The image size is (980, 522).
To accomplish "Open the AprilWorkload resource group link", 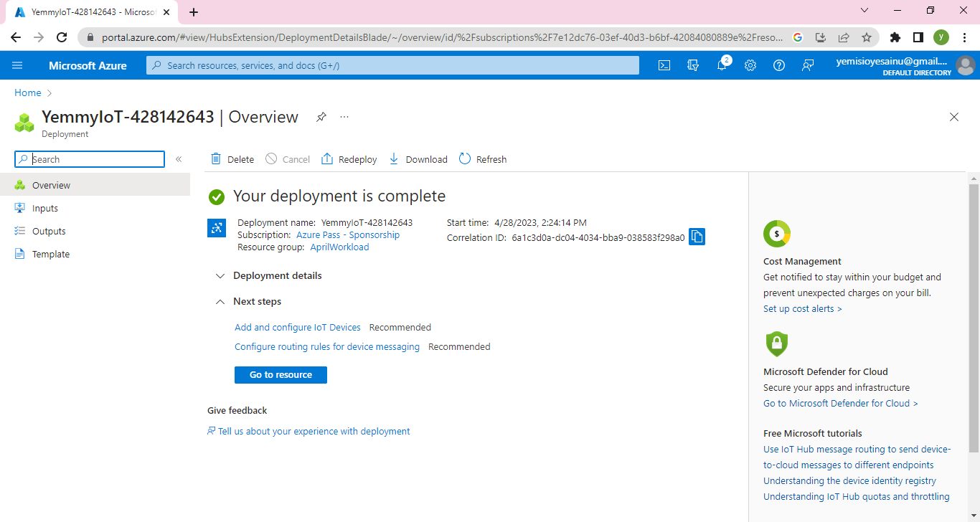I will point(339,247).
